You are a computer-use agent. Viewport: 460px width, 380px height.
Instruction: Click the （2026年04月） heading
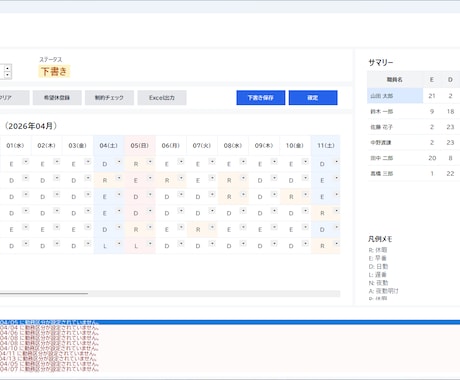tap(31, 126)
